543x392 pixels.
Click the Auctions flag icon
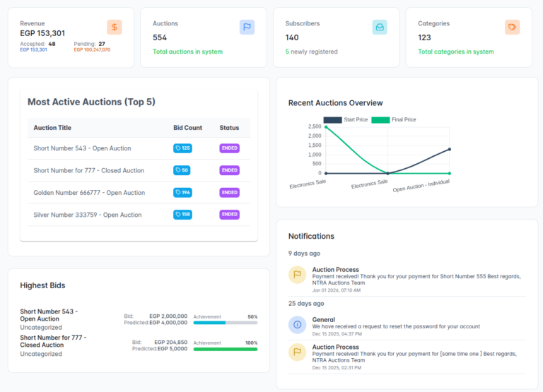247,27
